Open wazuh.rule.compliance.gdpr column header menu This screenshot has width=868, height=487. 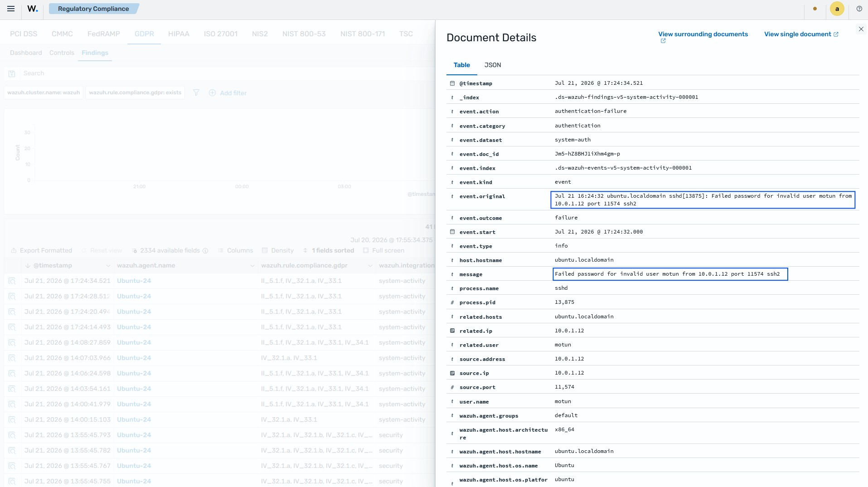[x=370, y=266]
